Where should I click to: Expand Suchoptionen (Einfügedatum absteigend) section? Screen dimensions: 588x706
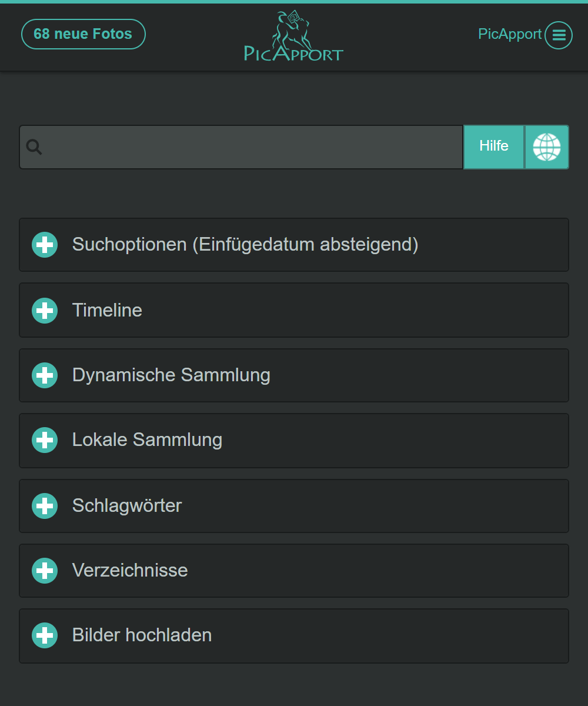click(245, 245)
